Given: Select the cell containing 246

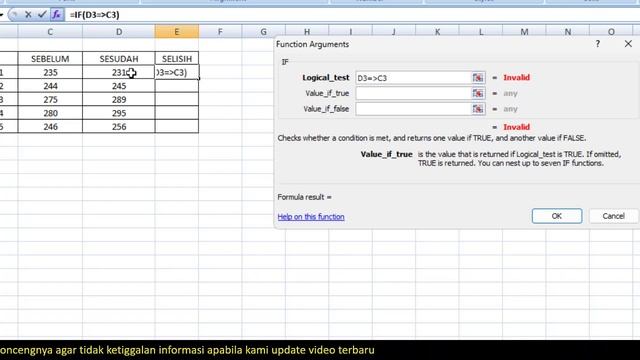Looking at the screenshot, I should point(50,127).
